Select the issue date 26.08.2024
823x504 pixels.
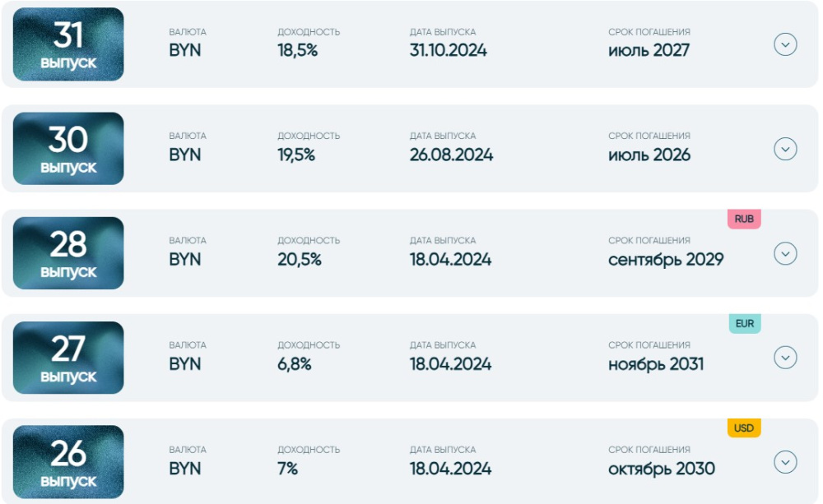click(x=451, y=155)
